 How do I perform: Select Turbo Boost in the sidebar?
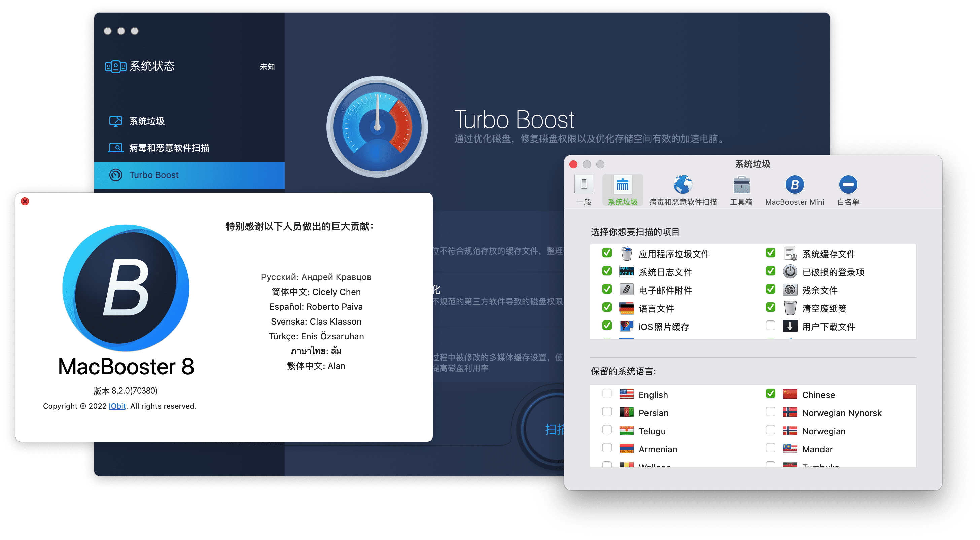[x=154, y=175]
